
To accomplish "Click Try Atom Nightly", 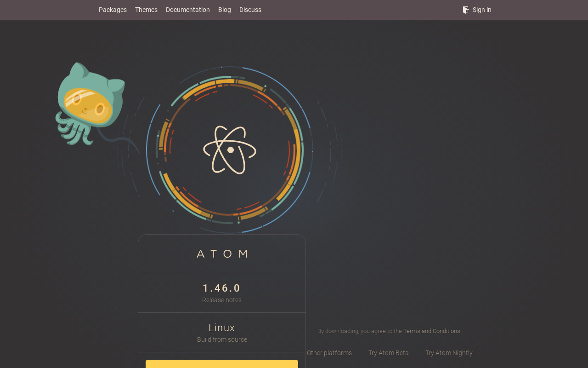I will click(x=449, y=353).
